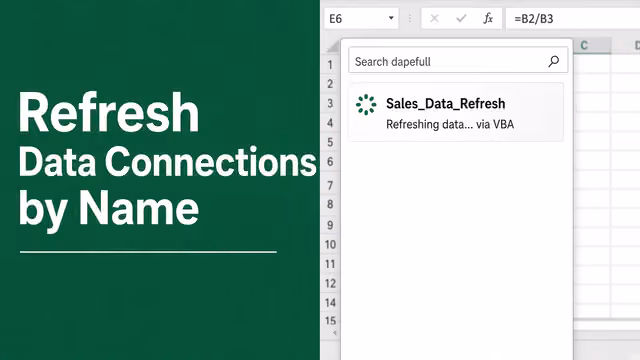The height and width of the screenshot is (360, 640).
Task: Select the row 10 header
Action: [330, 244]
